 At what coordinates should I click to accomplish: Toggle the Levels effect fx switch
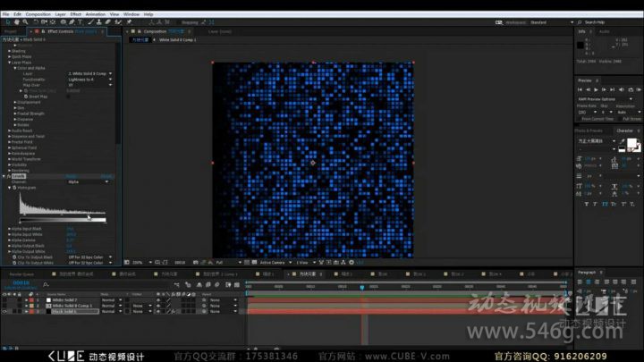10,176
